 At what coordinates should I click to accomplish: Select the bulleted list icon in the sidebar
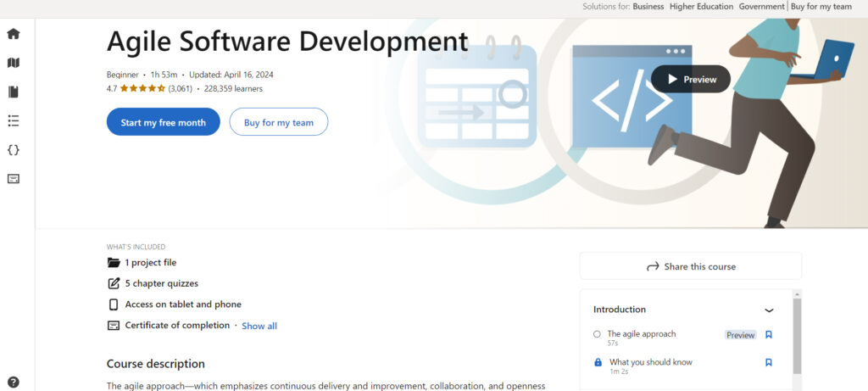coord(13,120)
